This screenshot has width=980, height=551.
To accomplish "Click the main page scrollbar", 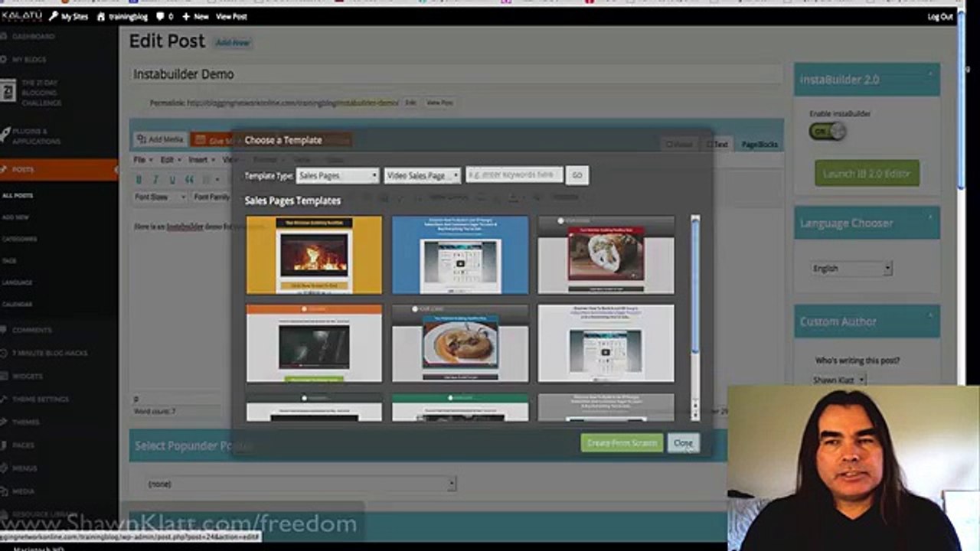I will point(962,99).
